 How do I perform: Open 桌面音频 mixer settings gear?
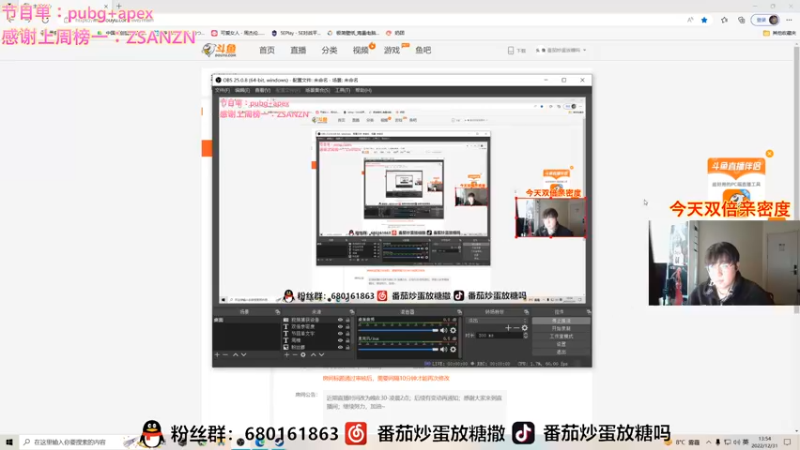tap(453, 330)
